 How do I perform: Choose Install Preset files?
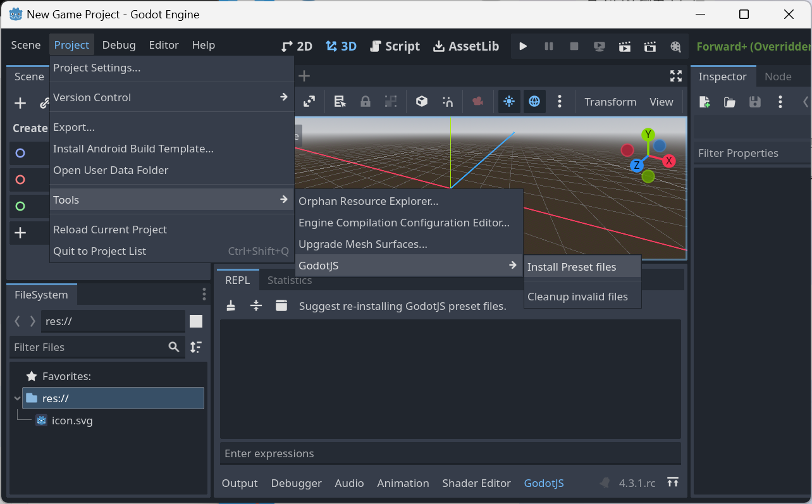(x=582, y=267)
